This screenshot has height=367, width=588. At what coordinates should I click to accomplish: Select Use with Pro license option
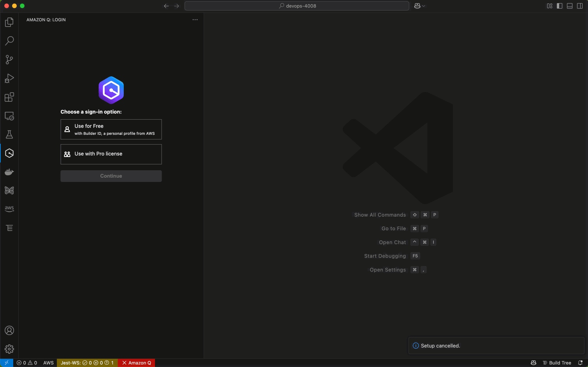click(x=111, y=154)
